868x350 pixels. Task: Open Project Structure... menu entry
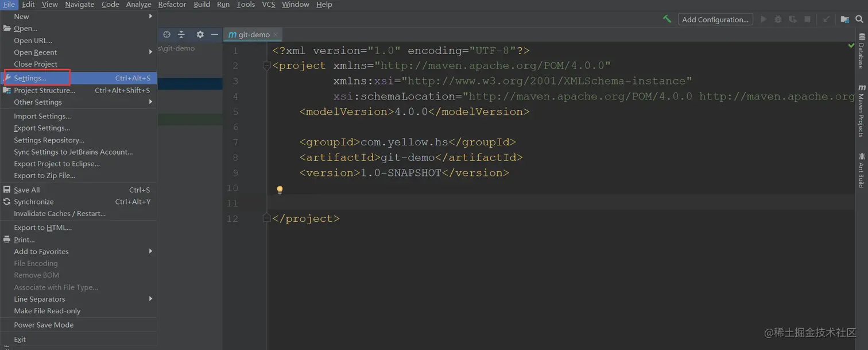point(79,90)
